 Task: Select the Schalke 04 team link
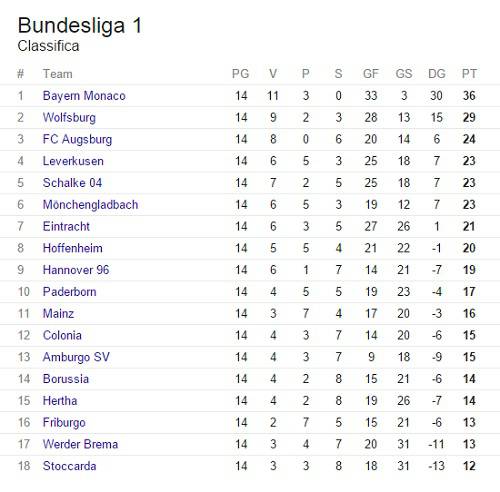pyautogui.click(x=72, y=183)
